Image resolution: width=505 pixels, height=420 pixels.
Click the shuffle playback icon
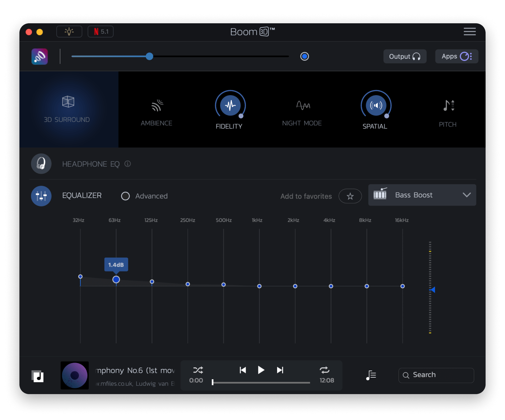[x=198, y=370]
